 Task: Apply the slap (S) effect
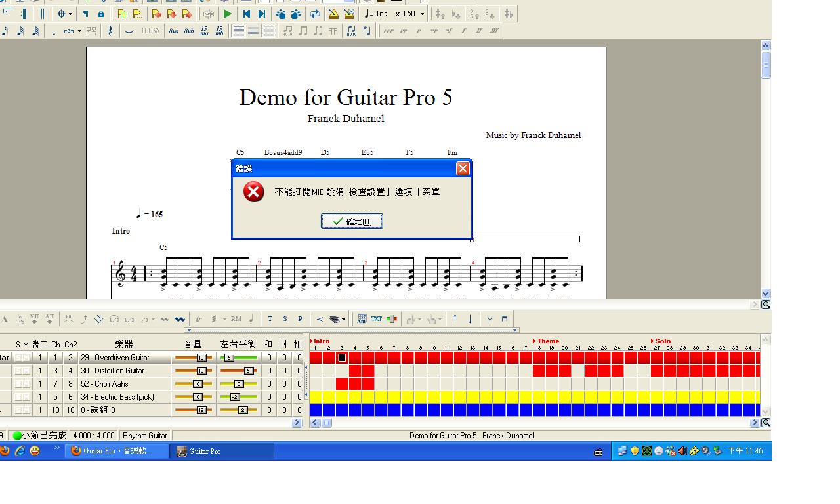(285, 319)
